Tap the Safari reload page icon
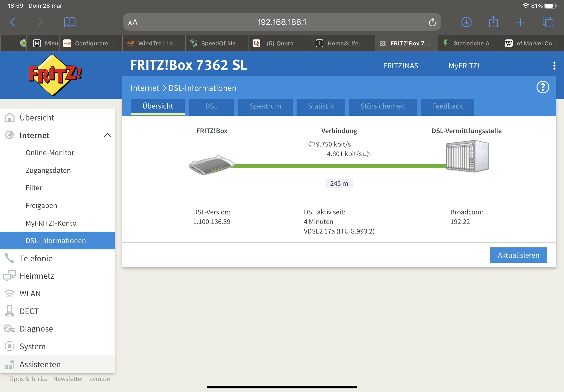The image size is (564, 392). pos(432,22)
